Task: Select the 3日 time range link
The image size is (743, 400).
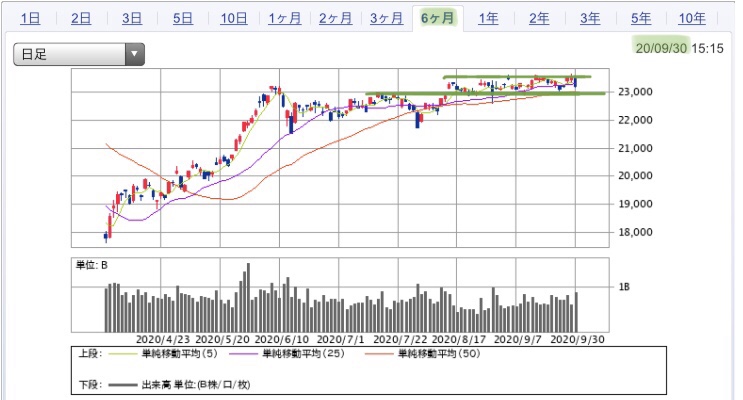Action: [x=132, y=18]
